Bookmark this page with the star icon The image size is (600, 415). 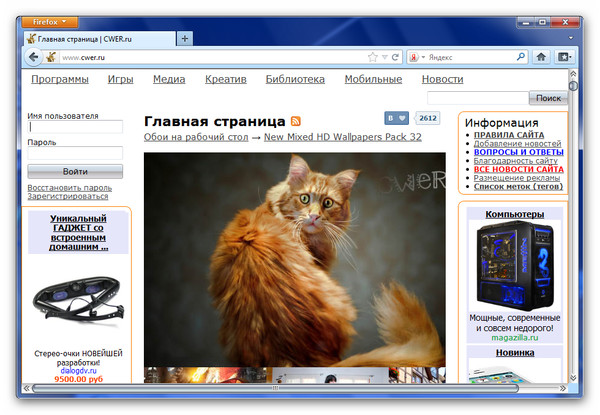click(372, 57)
